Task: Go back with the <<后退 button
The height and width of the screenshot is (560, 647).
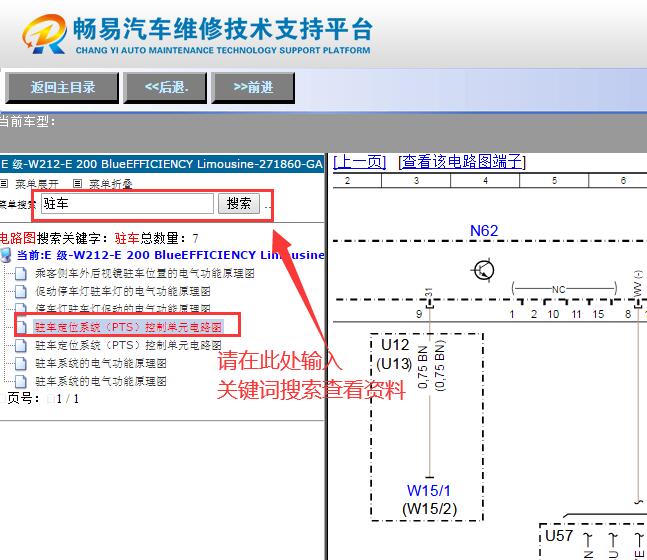Action: point(165,87)
